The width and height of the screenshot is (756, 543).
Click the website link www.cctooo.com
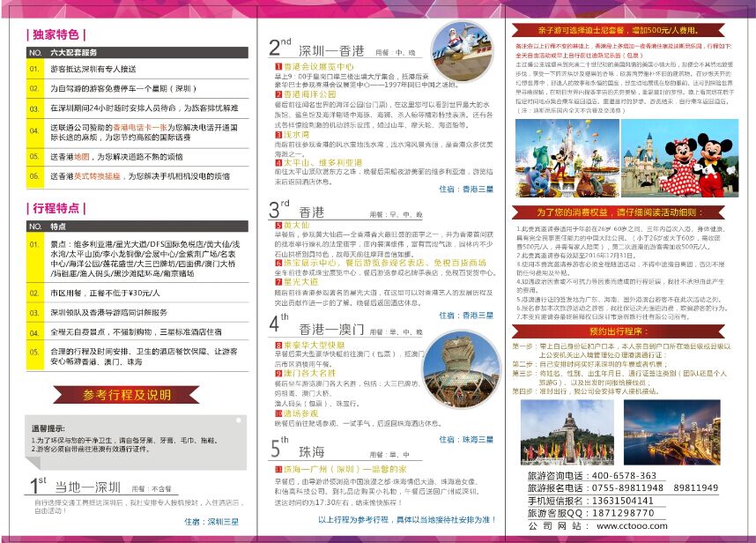pos(632,526)
